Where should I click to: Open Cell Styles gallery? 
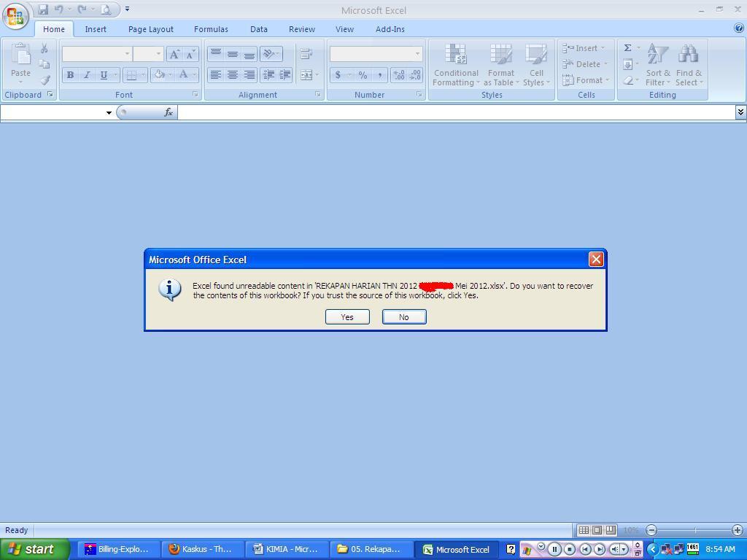point(536,65)
